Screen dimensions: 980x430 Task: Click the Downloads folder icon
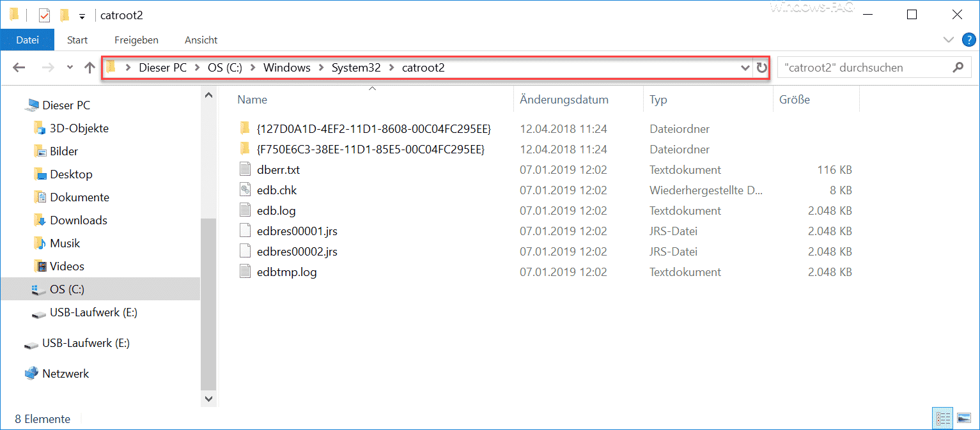[x=40, y=220]
